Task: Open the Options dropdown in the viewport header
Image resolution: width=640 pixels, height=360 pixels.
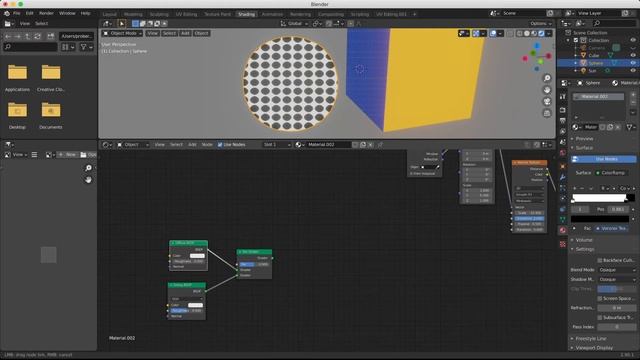Action: tap(541, 24)
